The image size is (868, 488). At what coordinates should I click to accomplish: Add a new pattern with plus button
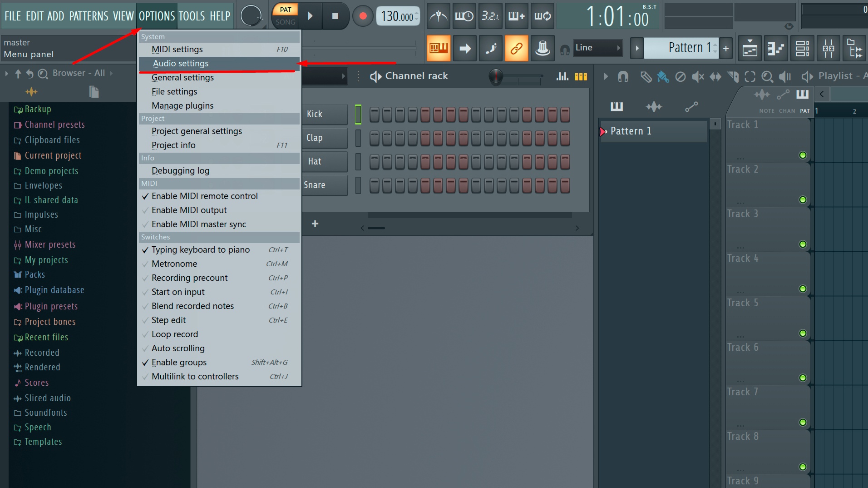click(x=726, y=48)
